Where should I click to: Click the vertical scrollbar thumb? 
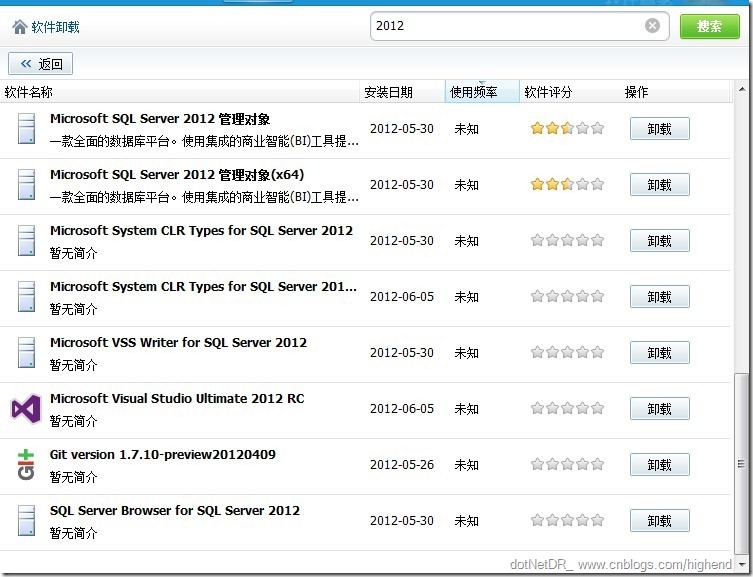[742, 463]
